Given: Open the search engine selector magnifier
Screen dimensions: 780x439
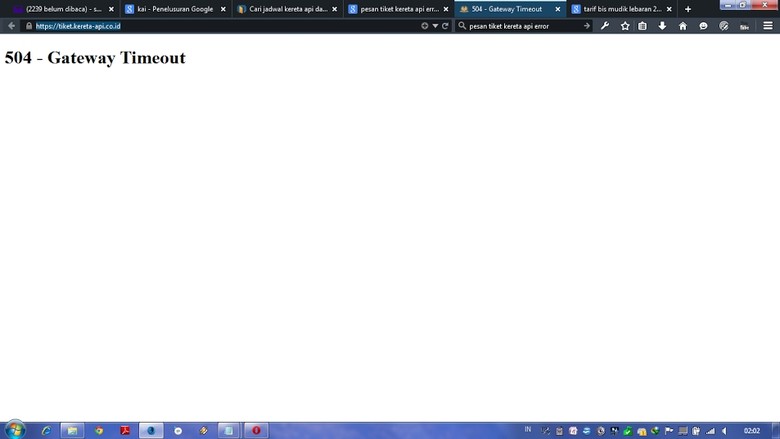Looking at the screenshot, I should pyautogui.click(x=462, y=26).
